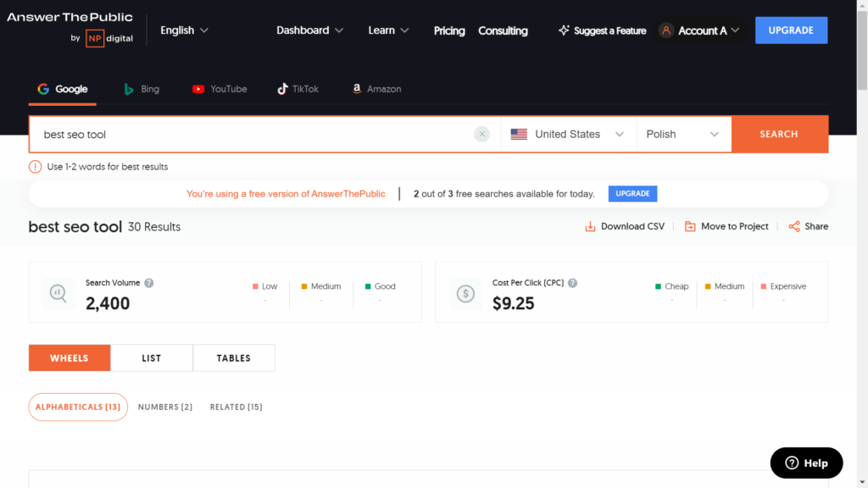Click the Help question mark icon
Viewport: 868px width, 488px height.
[x=793, y=463]
